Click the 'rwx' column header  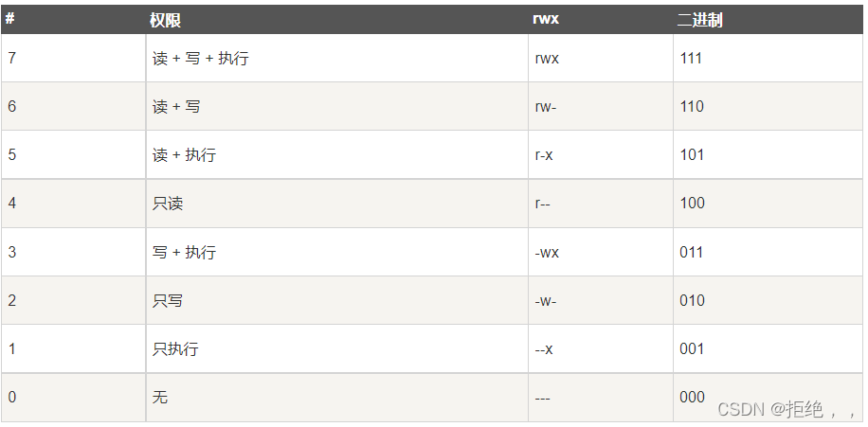[545, 20]
